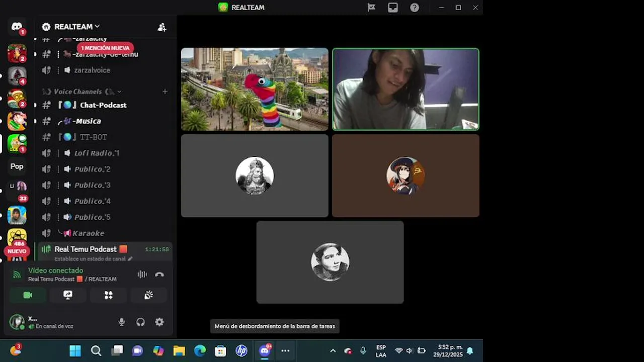Open the TT-BOT text channel

(104, 137)
